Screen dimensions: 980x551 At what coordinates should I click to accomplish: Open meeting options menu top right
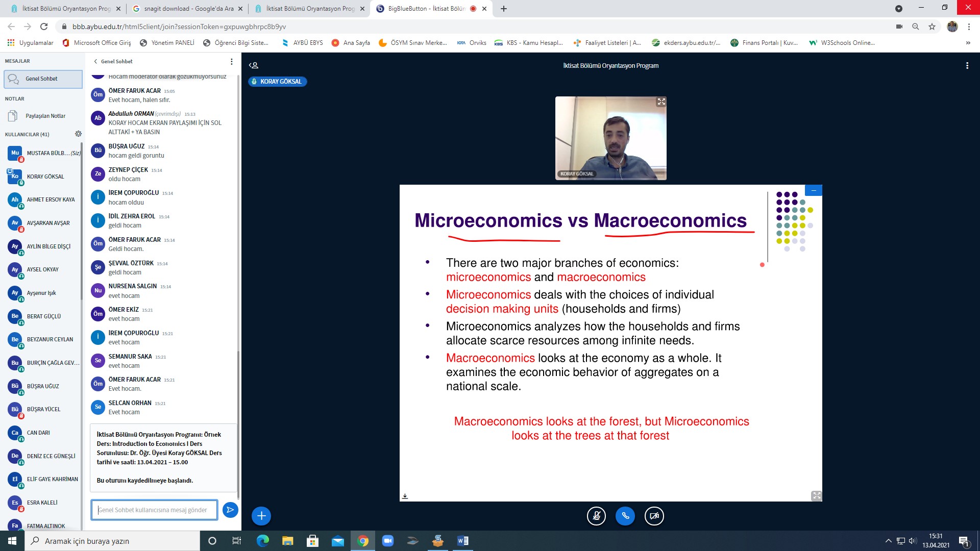click(x=967, y=65)
